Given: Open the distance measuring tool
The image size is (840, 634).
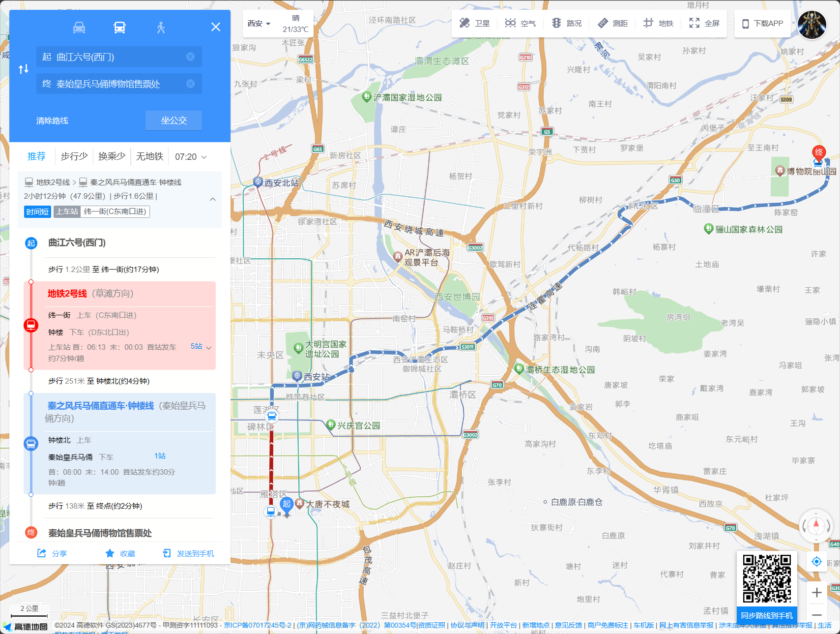Looking at the screenshot, I should click(x=612, y=23).
